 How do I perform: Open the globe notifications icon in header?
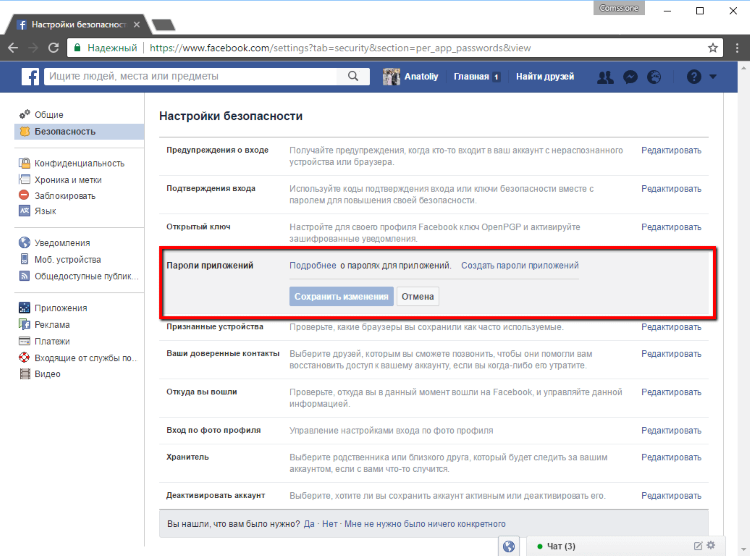(654, 77)
